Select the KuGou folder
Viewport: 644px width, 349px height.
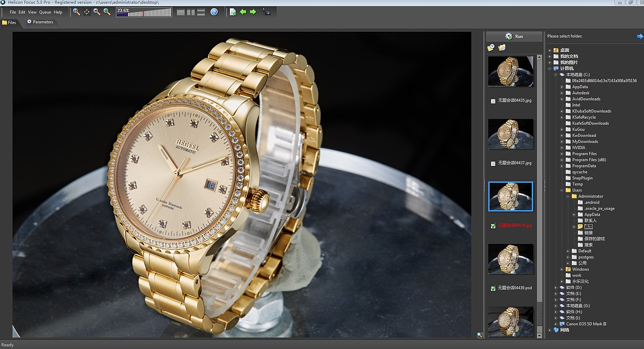click(x=578, y=129)
